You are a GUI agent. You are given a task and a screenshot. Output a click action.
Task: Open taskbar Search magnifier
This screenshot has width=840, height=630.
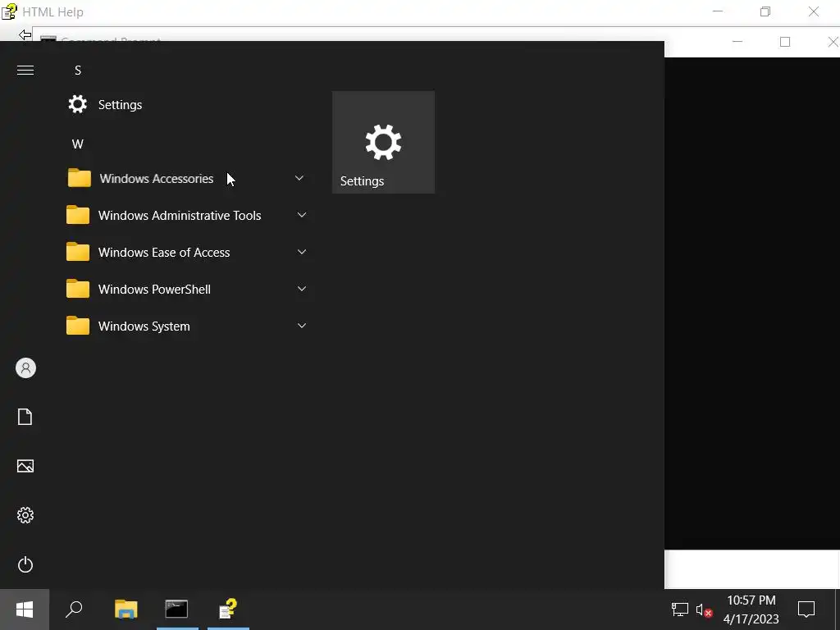(74, 609)
